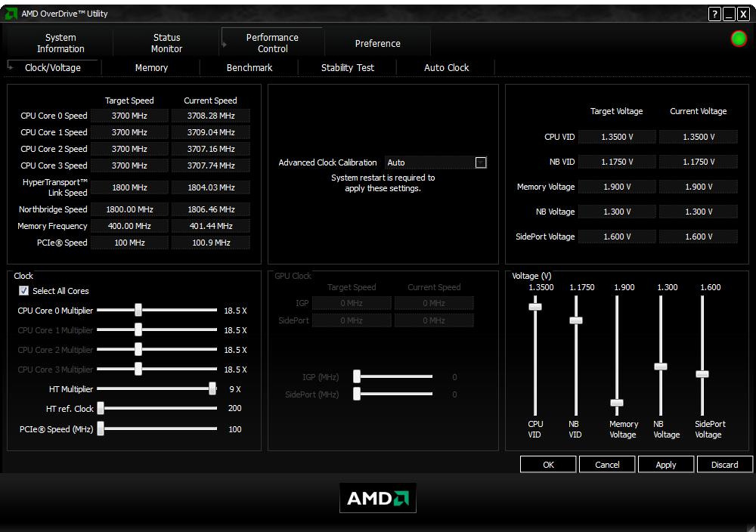Image resolution: width=756 pixels, height=532 pixels.
Task: Click the CPU Core 0 Multiplier slider handle
Action: (x=138, y=311)
